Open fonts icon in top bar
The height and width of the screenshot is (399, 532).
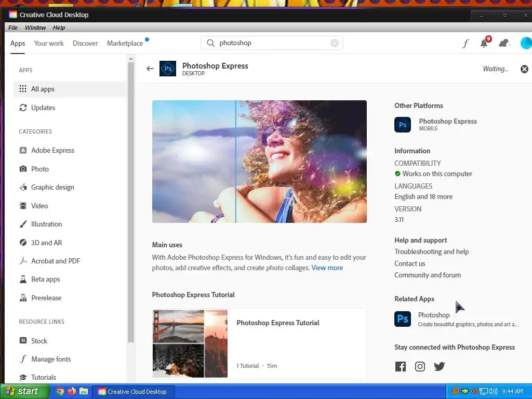[x=465, y=43]
